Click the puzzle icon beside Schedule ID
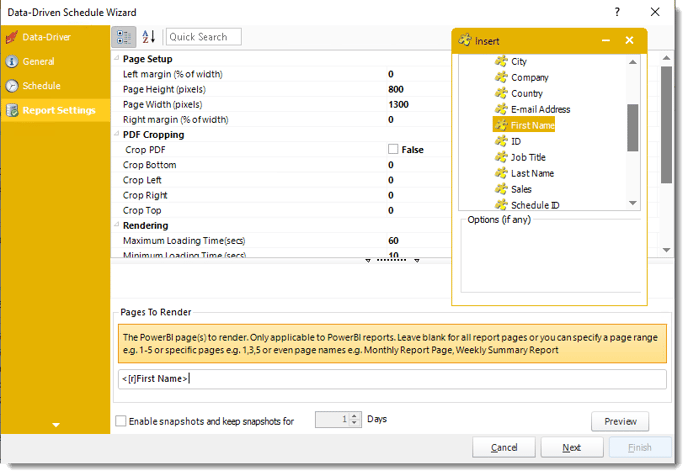This screenshot has width=688, height=476. pyautogui.click(x=501, y=205)
